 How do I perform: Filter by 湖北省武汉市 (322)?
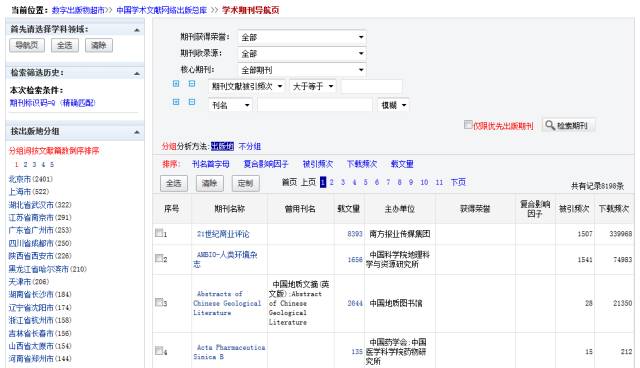point(40,205)
